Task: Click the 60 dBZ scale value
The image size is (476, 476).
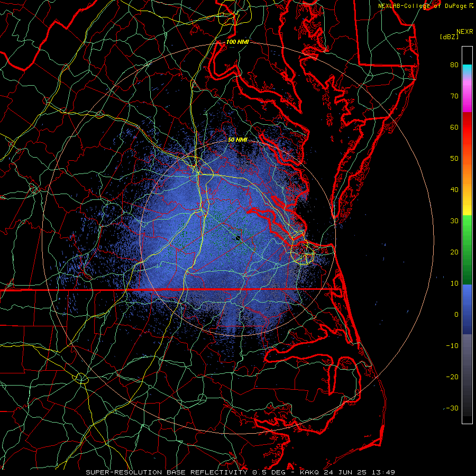Action: (x=454, y=127)
